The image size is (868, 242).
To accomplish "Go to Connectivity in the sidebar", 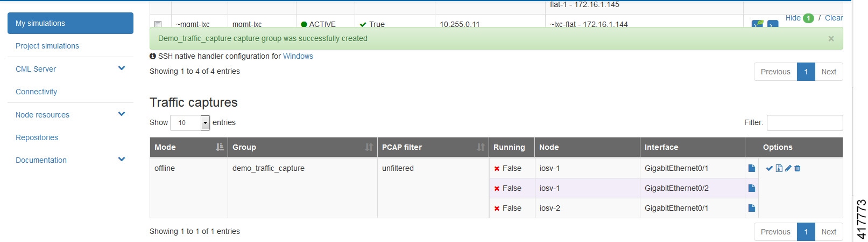I will click(37, 92).
